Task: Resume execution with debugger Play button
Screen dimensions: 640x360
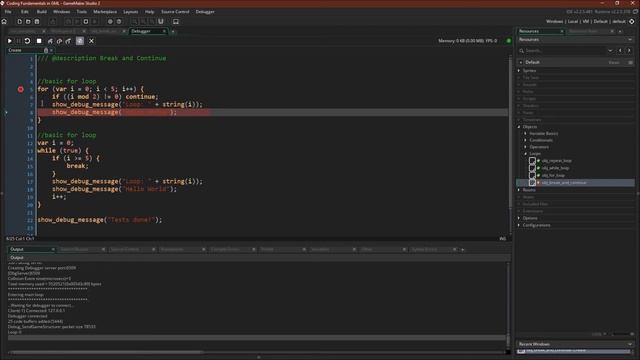Action: (x=9, y=41)
